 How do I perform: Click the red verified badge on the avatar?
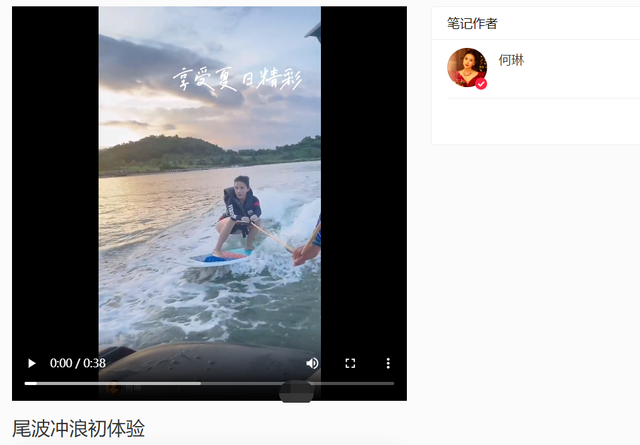pyautogui.click(x=481, y=84)
